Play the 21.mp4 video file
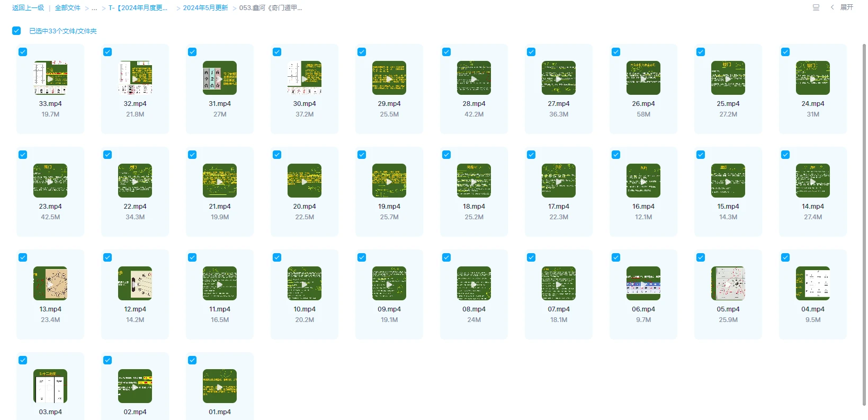868x420 pixels. (220, 181)
